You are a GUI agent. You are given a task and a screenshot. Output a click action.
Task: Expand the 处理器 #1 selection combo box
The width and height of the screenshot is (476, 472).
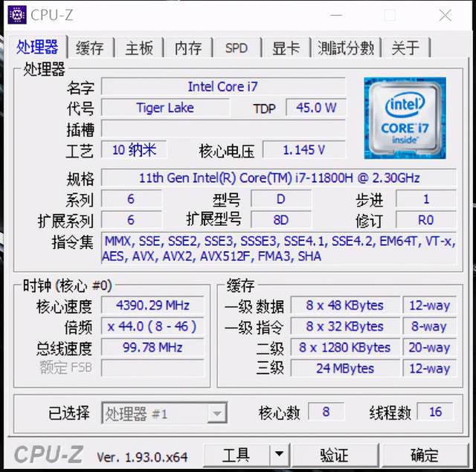164,413
